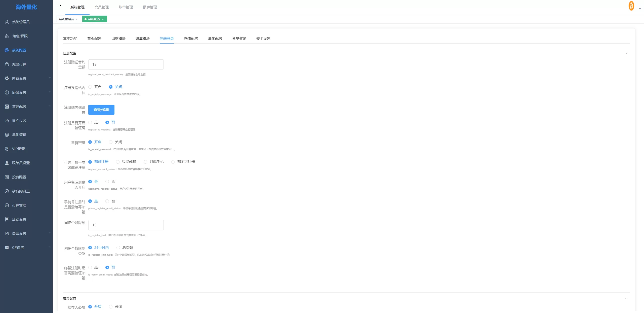Click the Bitcoin avatar icon
Image resolution: width=644 pixels, height=313 pixels.
click(631, 6)
